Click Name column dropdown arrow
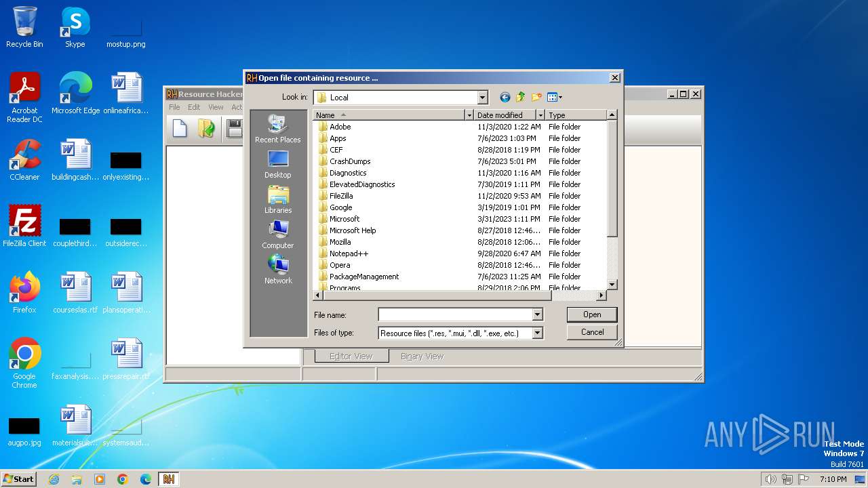The image size is (868, 488). (x=469, y=115)
